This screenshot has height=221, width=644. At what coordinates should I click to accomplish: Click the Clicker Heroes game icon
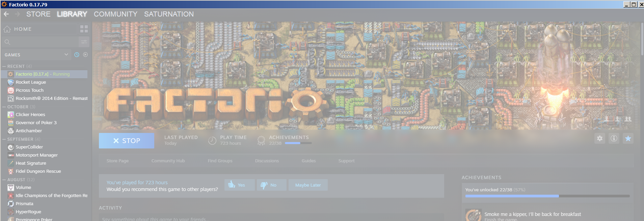point(11,114)
